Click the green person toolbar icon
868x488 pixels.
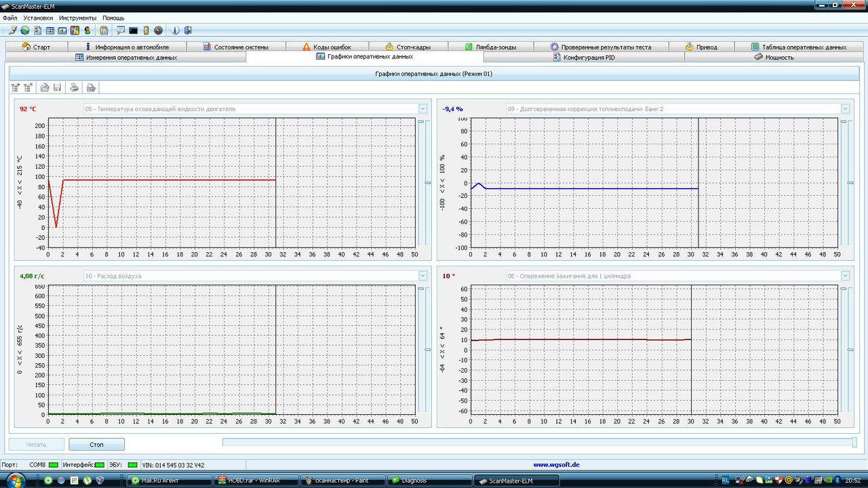[x=87, y=30]
